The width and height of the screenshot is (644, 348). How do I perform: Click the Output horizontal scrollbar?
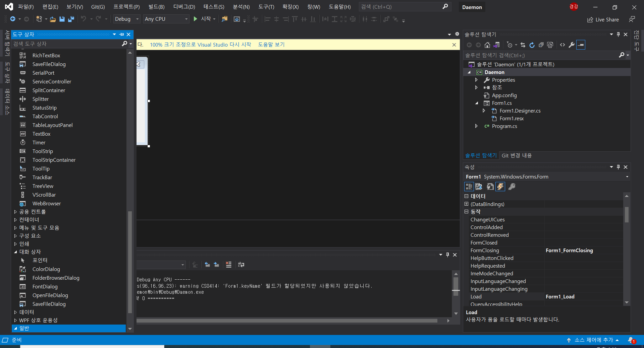[287, 321]
